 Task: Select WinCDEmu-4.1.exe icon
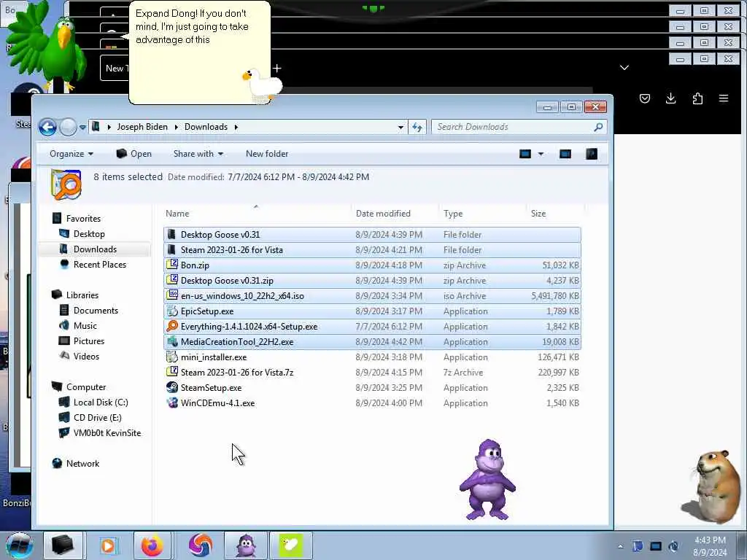(172, 402)
